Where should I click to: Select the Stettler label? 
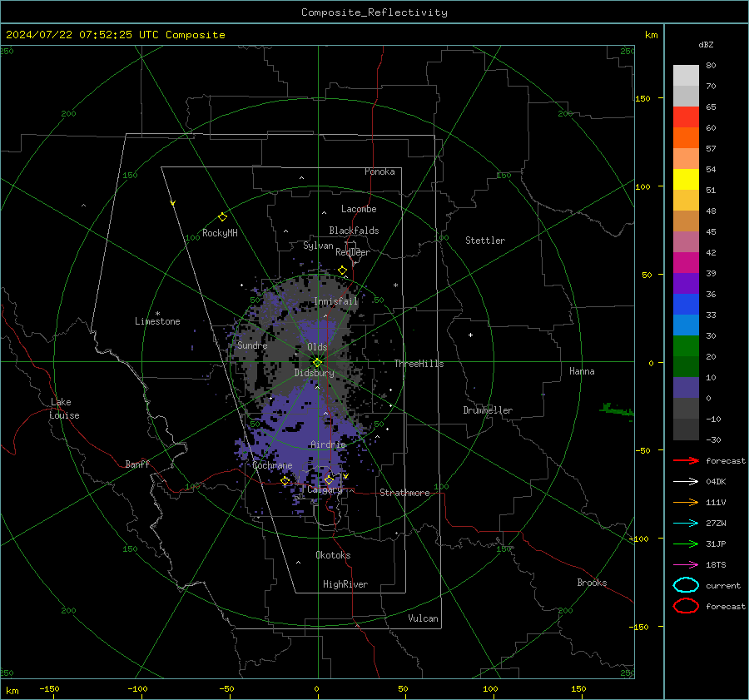485,241
